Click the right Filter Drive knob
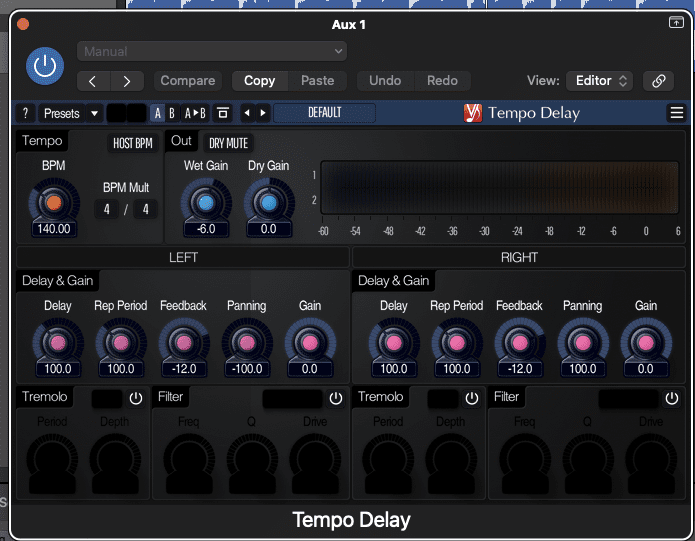695x541 pixels. point(651,459)
